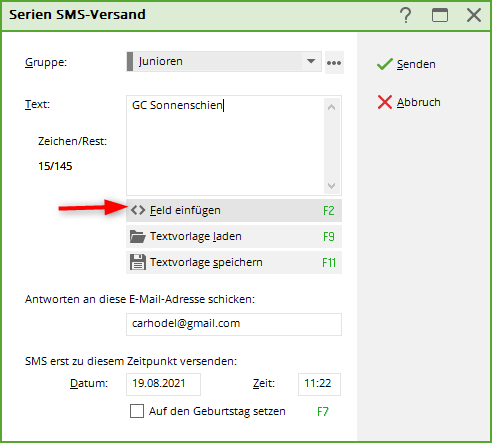Image resolution: width=492 pixels, height=443 pixels.
Task: Click the text area scroll down arrow
Action: (x=331, y=185)
